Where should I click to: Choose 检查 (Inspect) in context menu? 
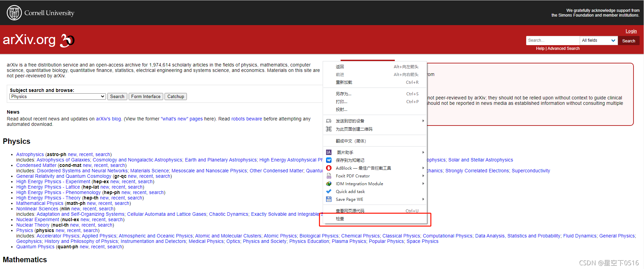(x=375, y=219)
